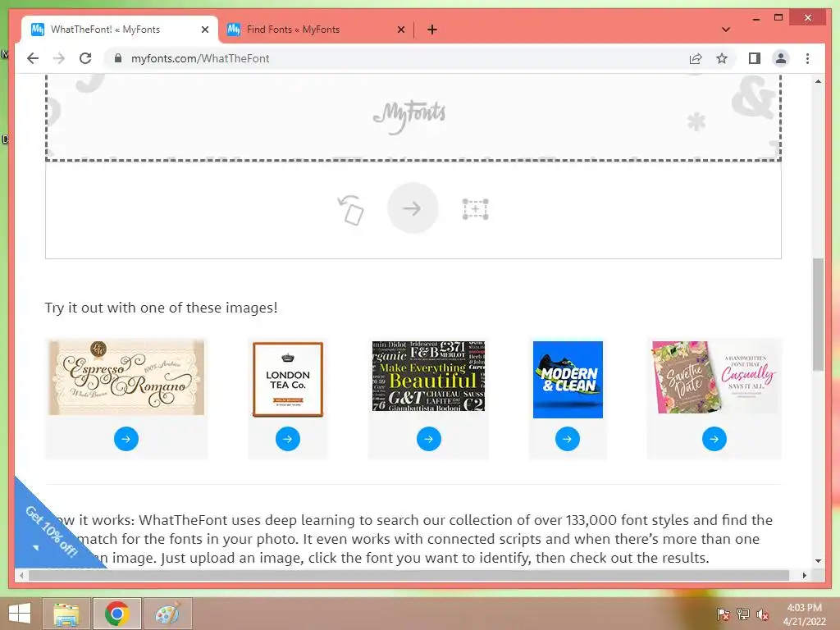Click the horizontal scrollbar right arrow
This screenshot has width=840, height=630.
point(805,575)
